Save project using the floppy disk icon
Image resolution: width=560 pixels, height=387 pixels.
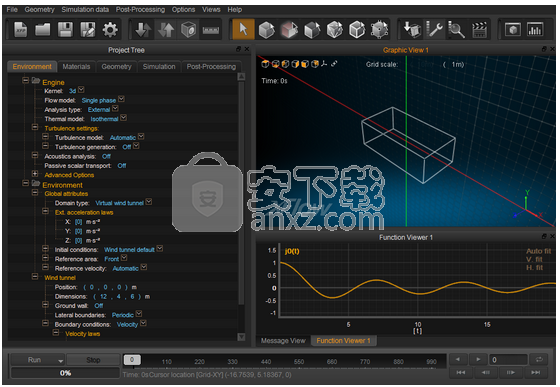pyautogui.click(x=65, y=30)
